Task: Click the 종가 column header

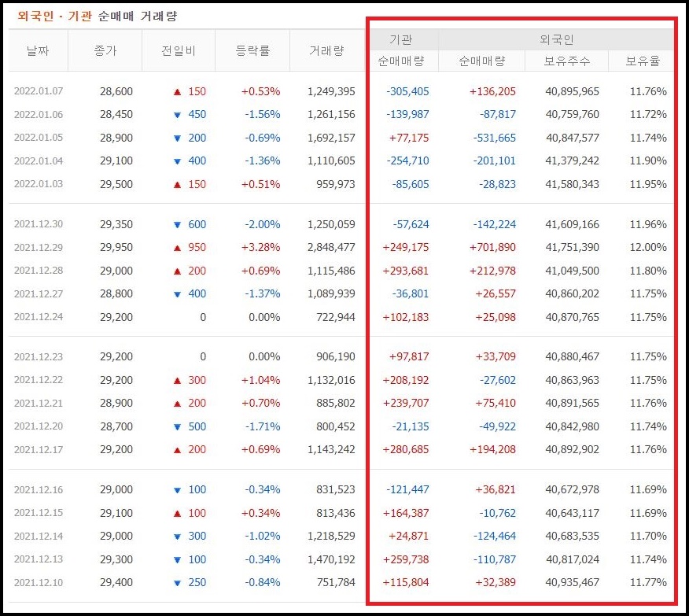Action: (105, 50)
